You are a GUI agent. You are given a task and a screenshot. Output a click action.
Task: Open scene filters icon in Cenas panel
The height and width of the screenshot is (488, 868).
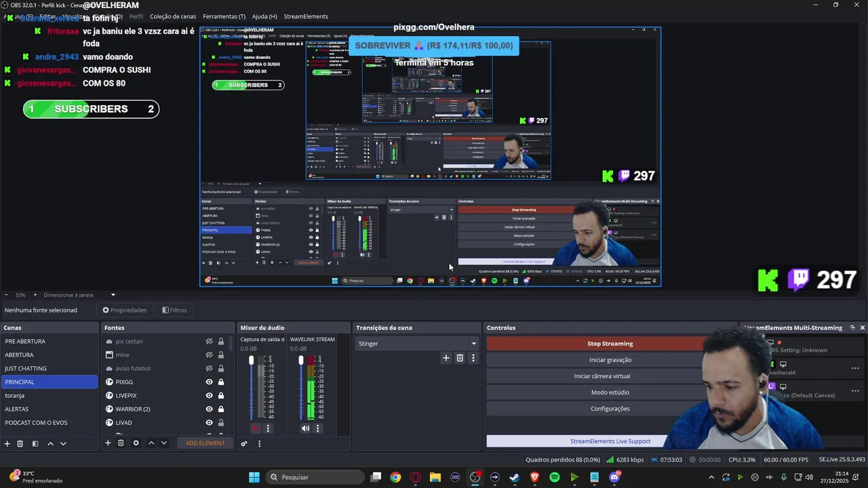(35, 443)
